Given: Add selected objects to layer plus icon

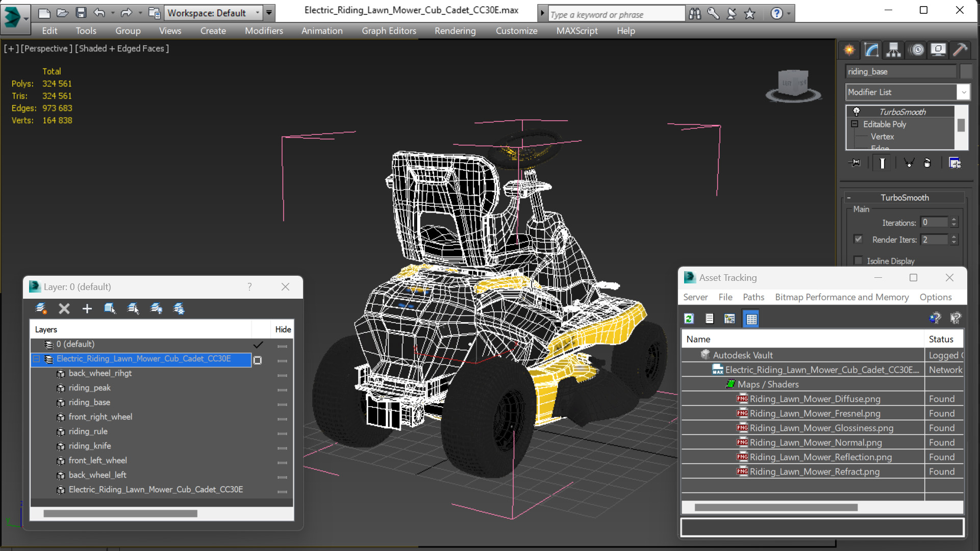Looking at the screenshot, I should coord(87,308).
